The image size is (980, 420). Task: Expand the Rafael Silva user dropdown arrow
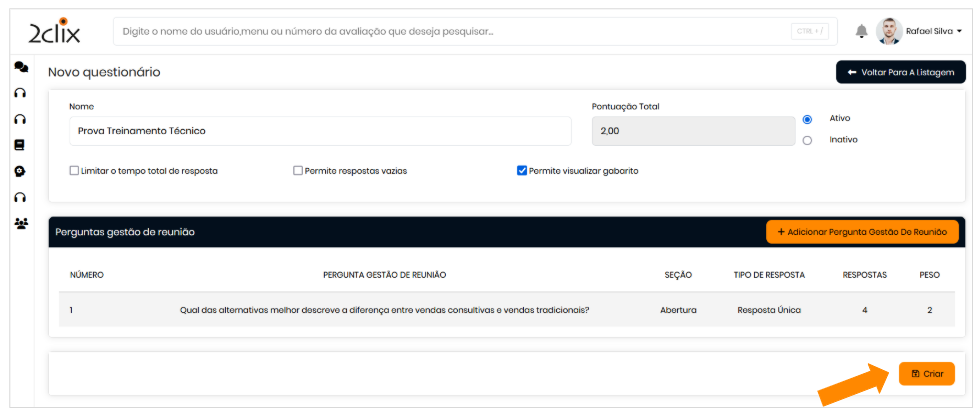(959, 32)
